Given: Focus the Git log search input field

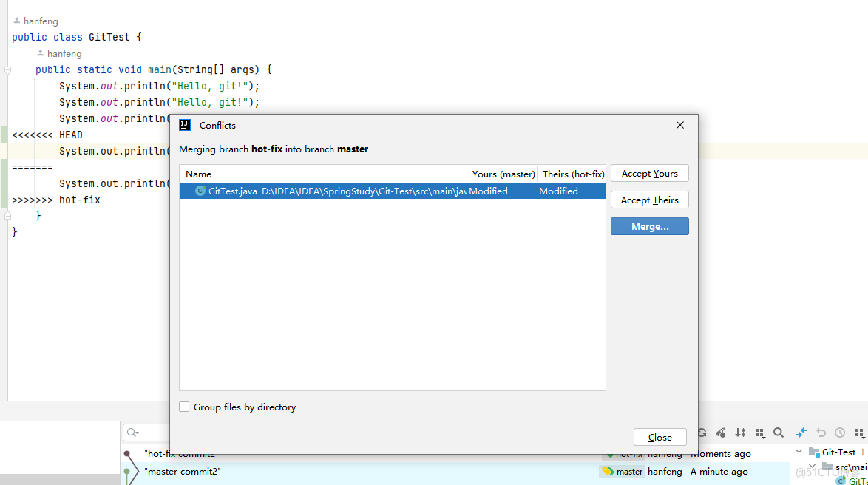Looking at the screenshot, I should (x=146, y=433).
